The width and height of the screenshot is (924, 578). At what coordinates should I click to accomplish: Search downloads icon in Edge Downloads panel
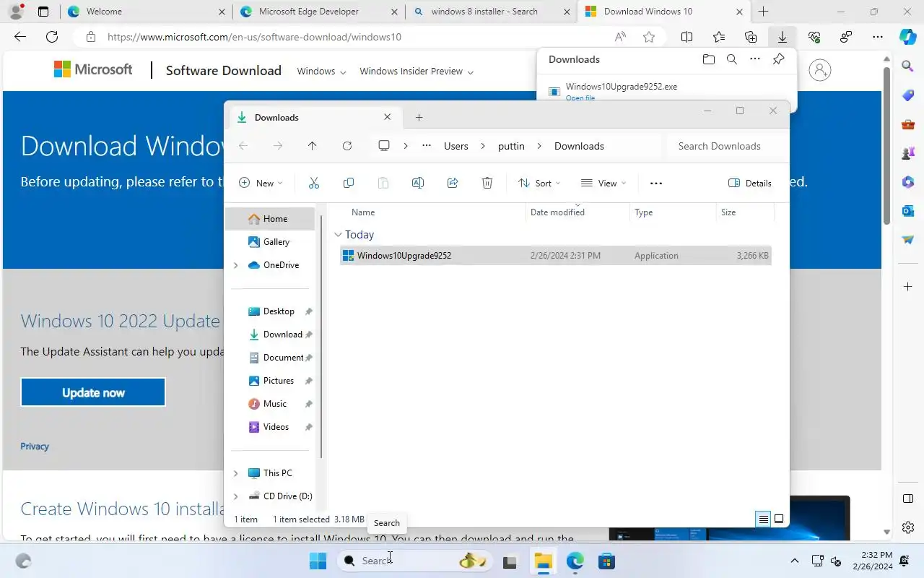tap(732, 59)
